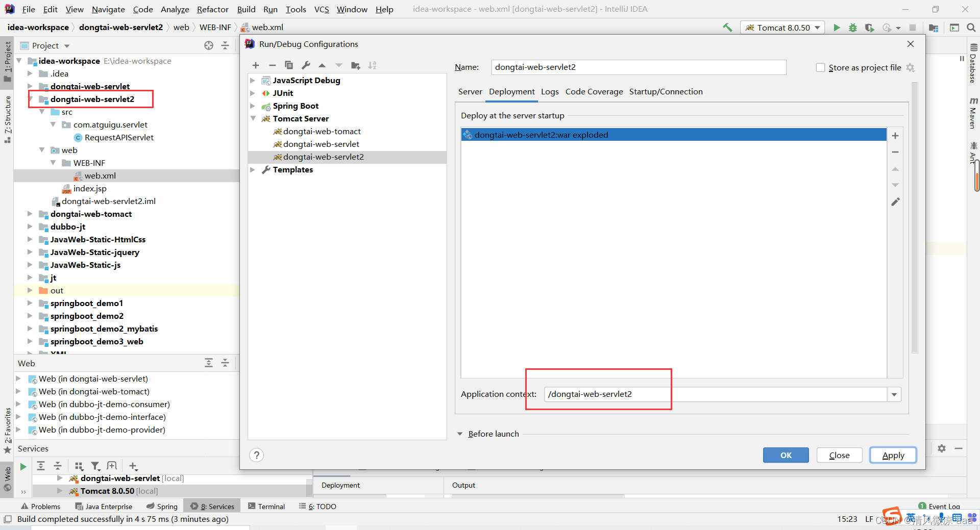This screenshot has height=530, width=980.
Task: Click Remove Configuration minus icon
Action: (273, 65)
